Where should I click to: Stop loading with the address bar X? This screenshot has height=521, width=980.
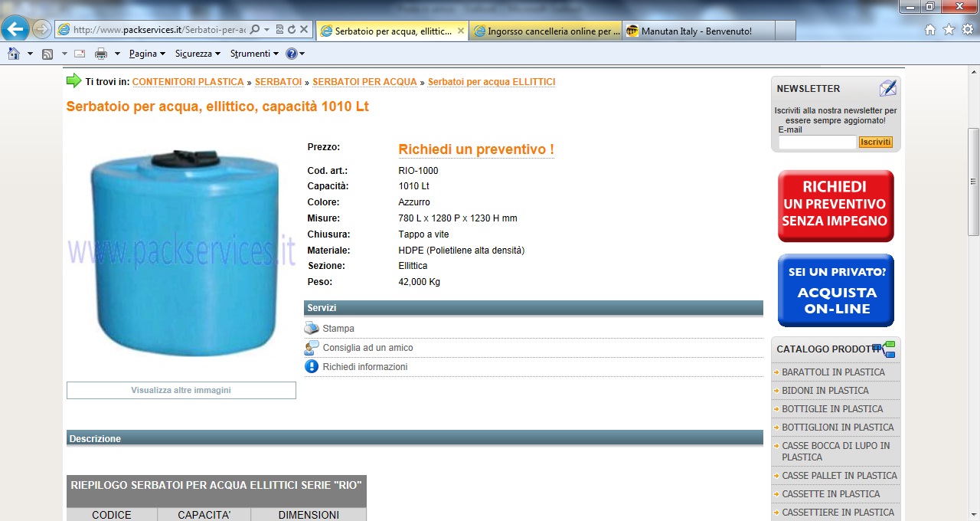[304, 30]
